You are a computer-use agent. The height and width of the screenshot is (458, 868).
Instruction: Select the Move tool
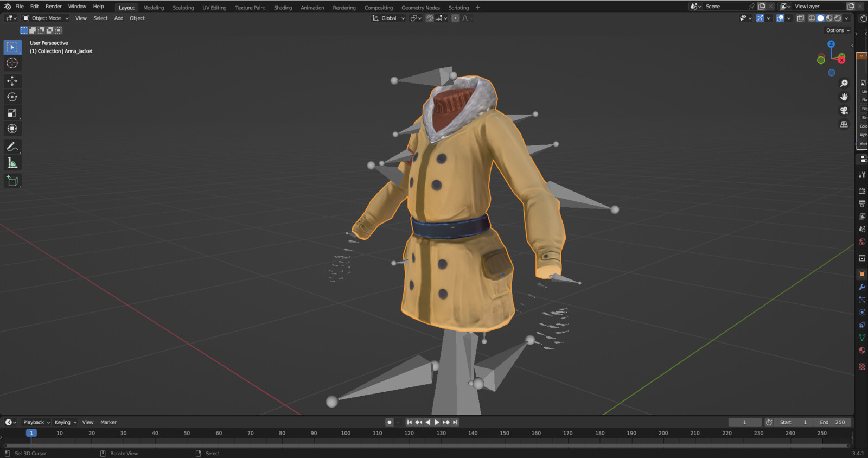pos(12,81)
